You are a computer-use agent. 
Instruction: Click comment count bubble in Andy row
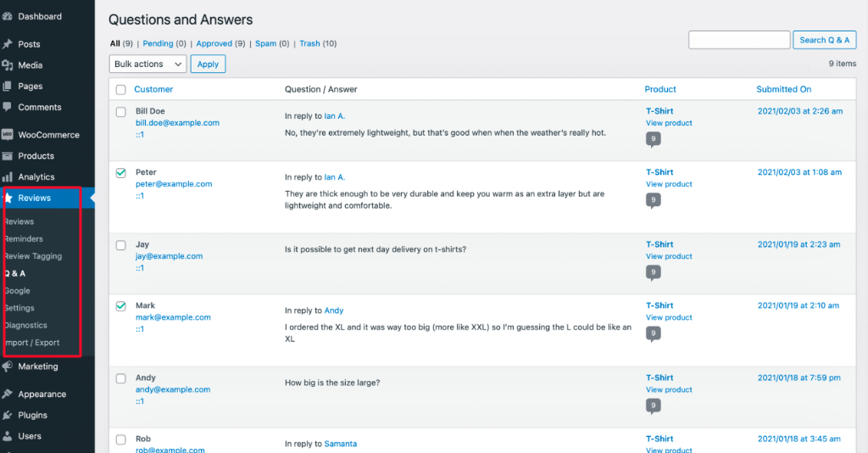coord(654,406)
